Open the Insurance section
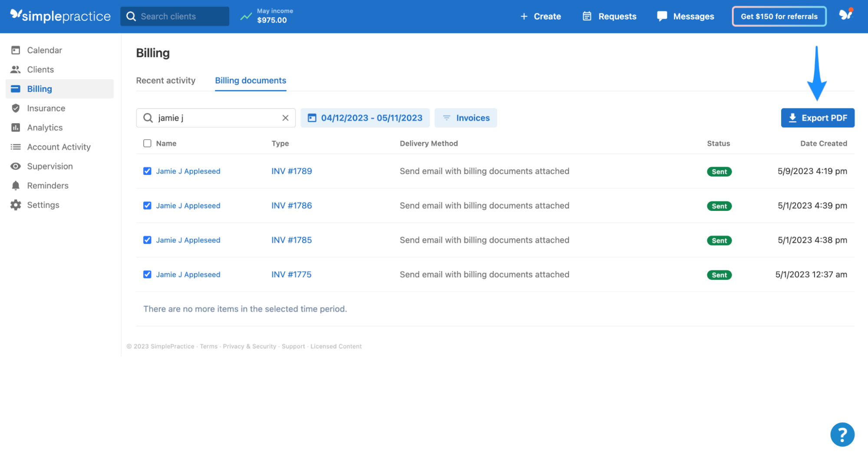This screenshot has height=456, width=868. 46,108
